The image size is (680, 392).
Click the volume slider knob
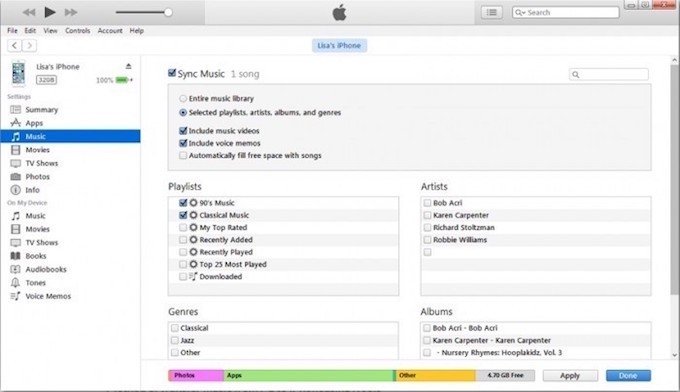point(168,12)
